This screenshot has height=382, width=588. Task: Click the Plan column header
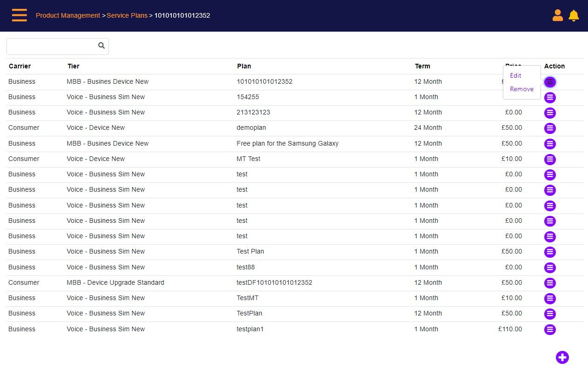coord(244,66)
